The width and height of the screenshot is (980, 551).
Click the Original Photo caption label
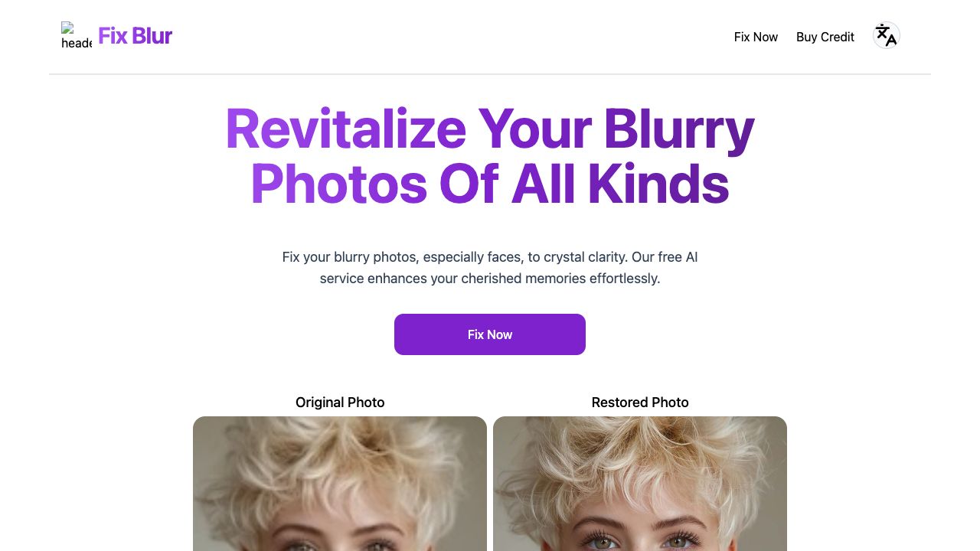click(340, 403)
